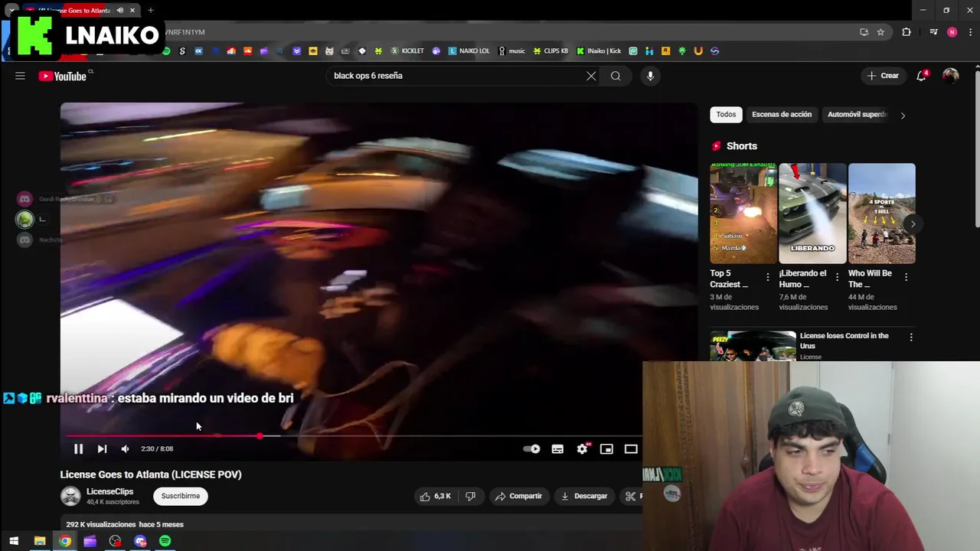
Task: Mute the tab via the tab speaker icon
Action: tap(120, 11)
